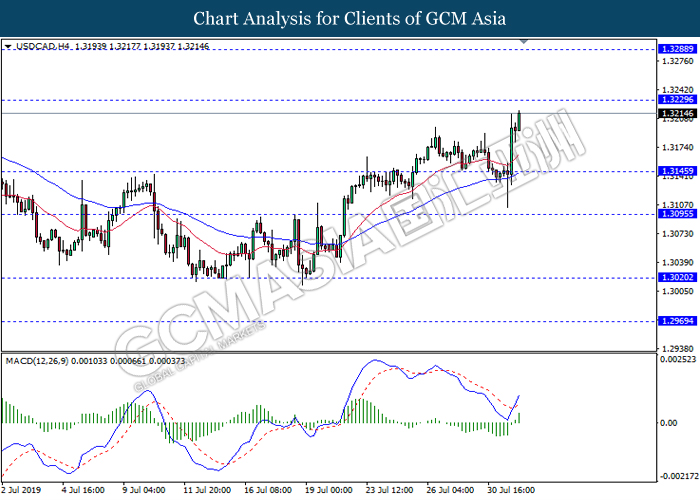Click the 1.29380 price scale value
Screen dimensions: 700x500
tap(678, 348)
